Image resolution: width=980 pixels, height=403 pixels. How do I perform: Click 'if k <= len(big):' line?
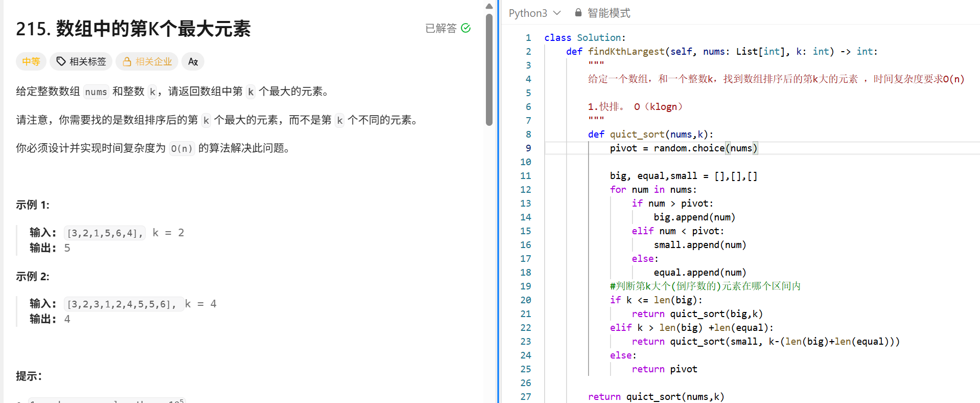pos(656,300)
